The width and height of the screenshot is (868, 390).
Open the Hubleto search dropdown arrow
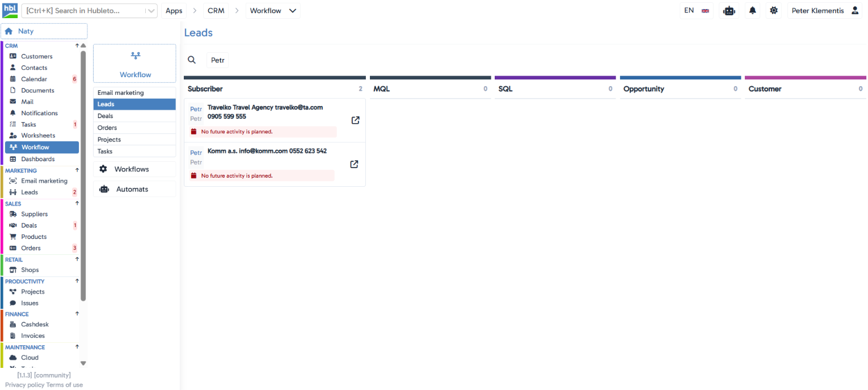(x=150, y=11)
